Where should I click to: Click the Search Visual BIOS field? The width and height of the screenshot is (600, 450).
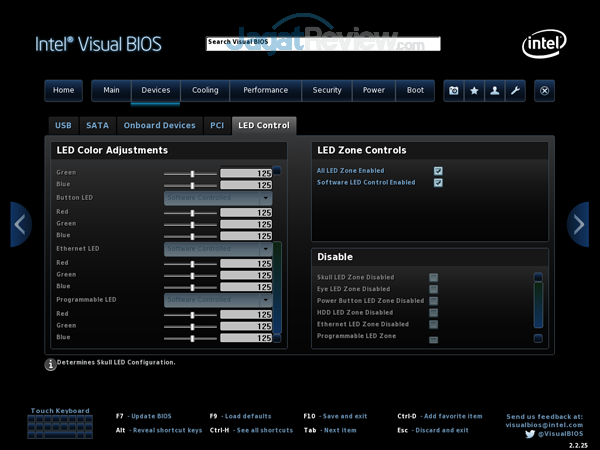(x=322, y=43)
